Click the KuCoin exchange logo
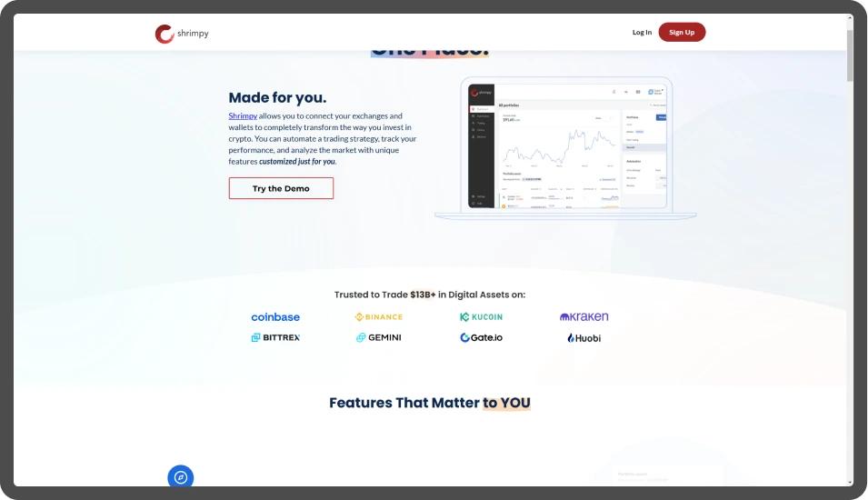This screenshot has height=500, width=868. point(481,316)
